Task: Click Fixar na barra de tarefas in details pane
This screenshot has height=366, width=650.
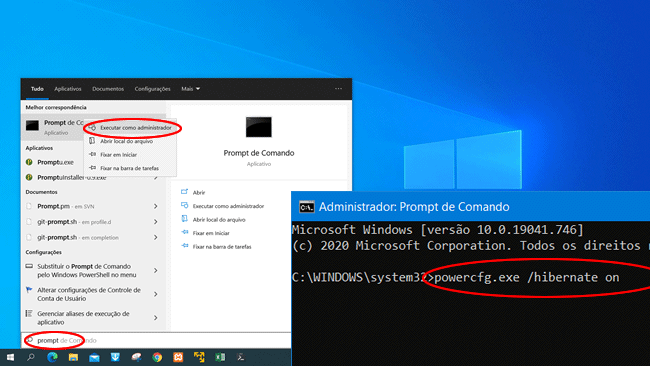Action: [x=222, y=247]
